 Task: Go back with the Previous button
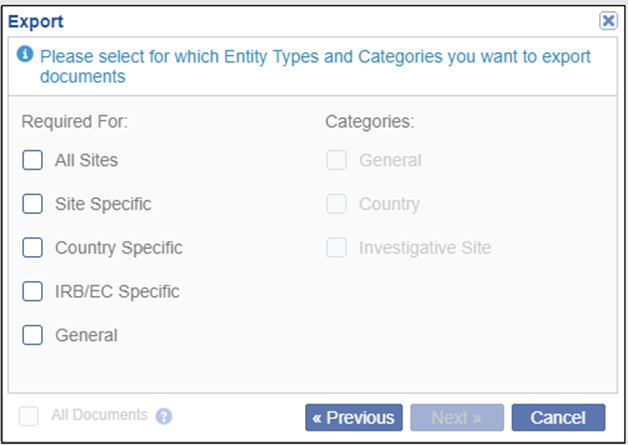(x=354, y=417)
